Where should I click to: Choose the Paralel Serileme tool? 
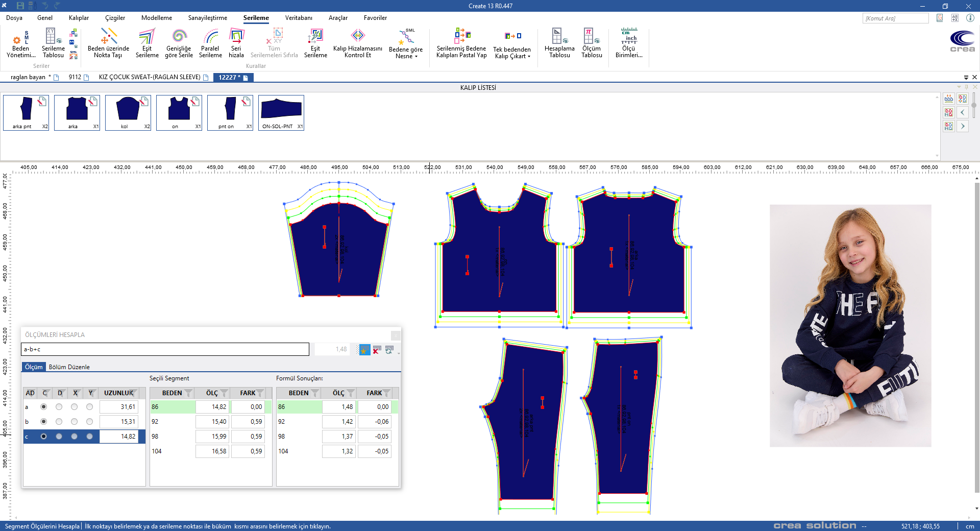[x=210, y=43]
